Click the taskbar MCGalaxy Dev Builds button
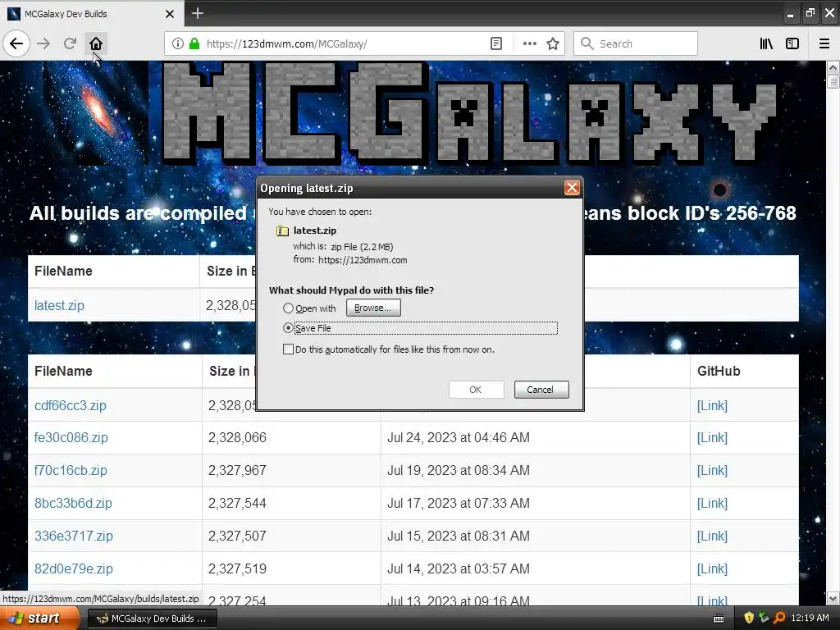The width and height of the screenshot is (840, 630). 152,619
